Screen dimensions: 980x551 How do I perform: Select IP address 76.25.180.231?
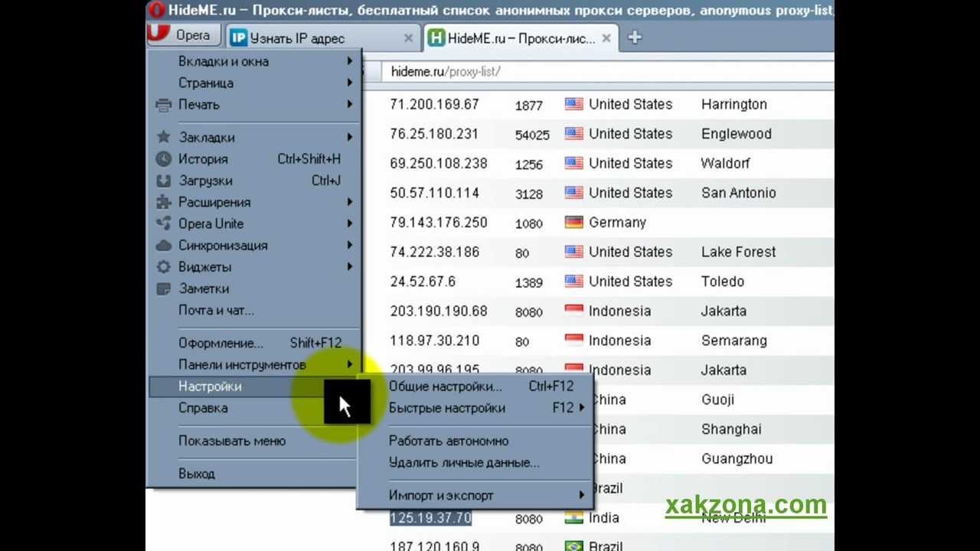click(x=434, y=134)
